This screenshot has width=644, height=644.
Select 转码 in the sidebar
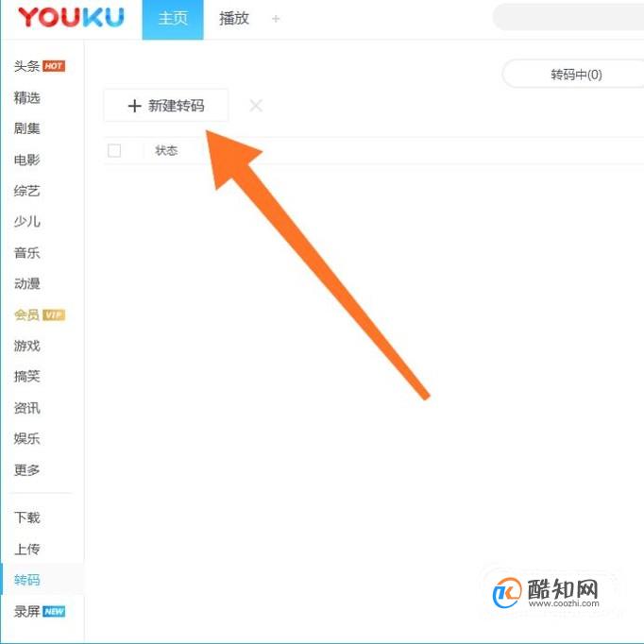(x=27, y=580)
